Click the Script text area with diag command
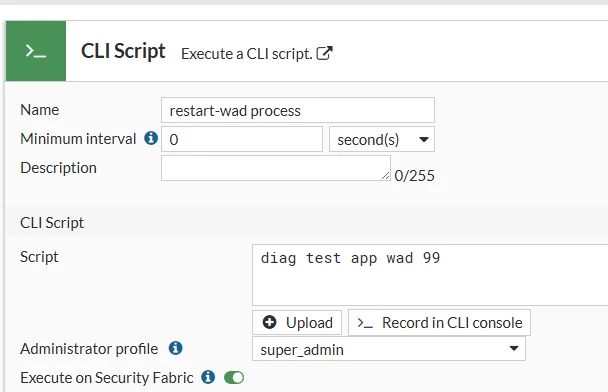 coord(430,275)
